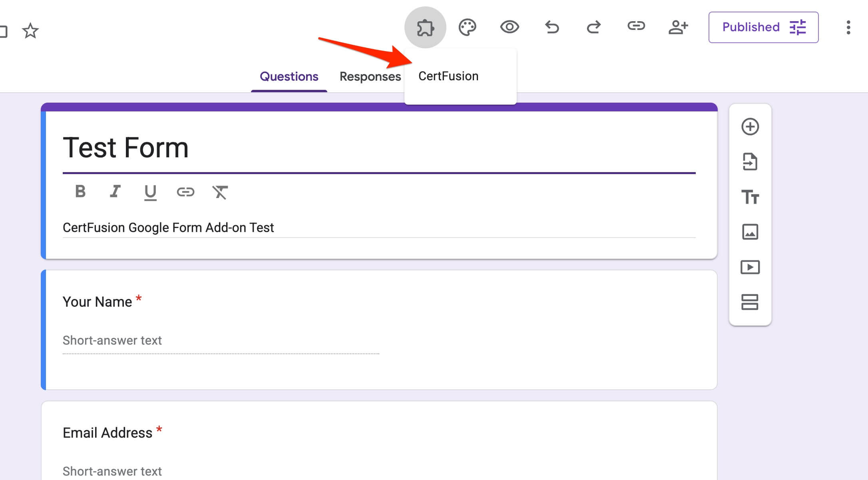Click the import questions icon
Screen dimensions: 868x480
click(x=750, y=162)
